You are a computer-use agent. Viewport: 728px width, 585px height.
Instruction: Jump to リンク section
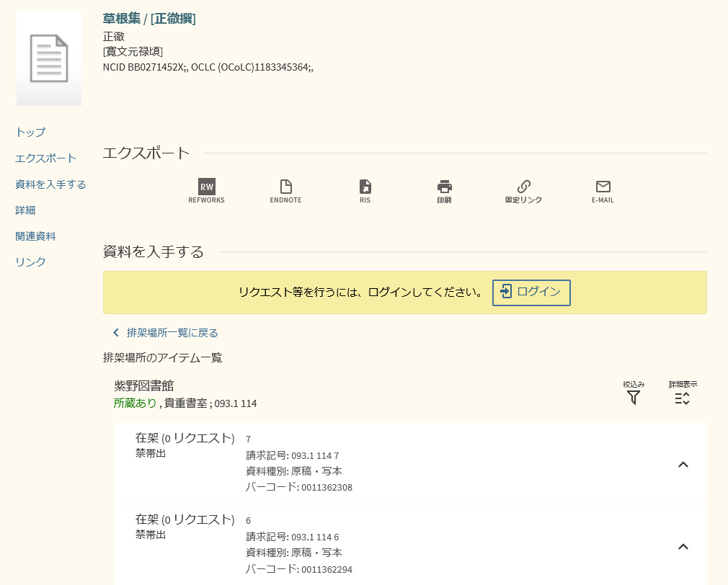[x=31, y=262]
